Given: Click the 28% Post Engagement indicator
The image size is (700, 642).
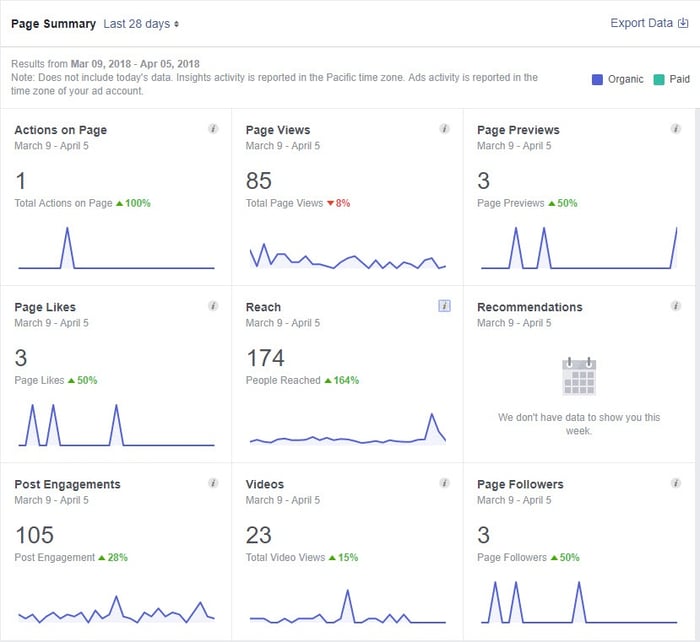Looking at the screenshot, I should (x=113, y=558).
